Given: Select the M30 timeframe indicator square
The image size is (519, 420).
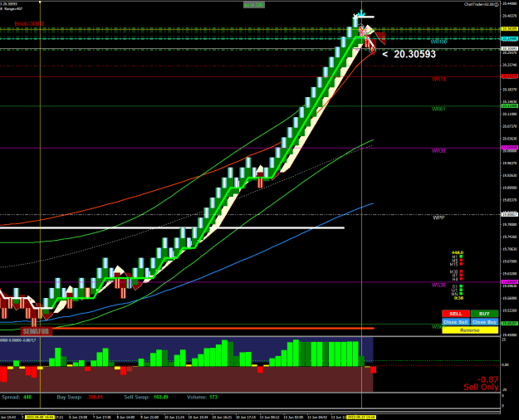Looking at the screenshot, I should (x=461, y=271).
